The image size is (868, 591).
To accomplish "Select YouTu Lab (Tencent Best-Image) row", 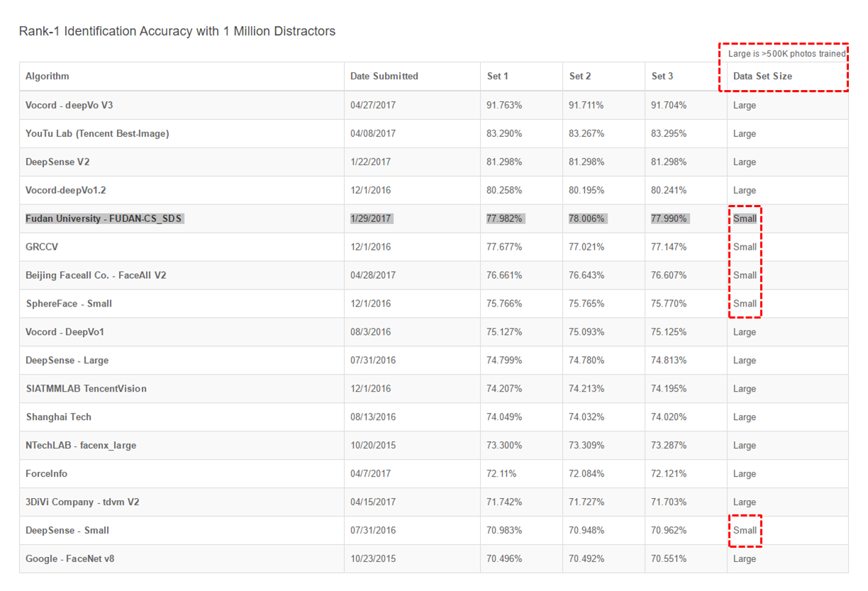I will 97,133.
